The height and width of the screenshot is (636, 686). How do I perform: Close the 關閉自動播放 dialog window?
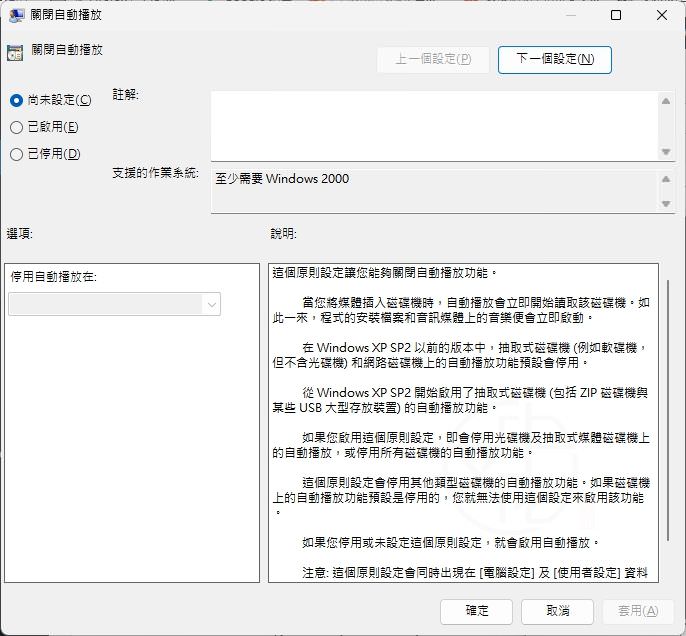pos(662,15)
